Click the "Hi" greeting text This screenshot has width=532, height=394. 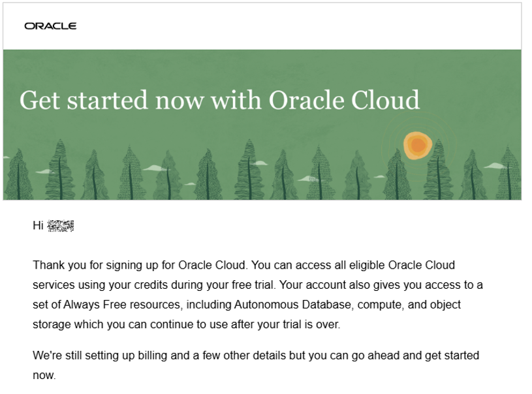(x=38, y=226)
